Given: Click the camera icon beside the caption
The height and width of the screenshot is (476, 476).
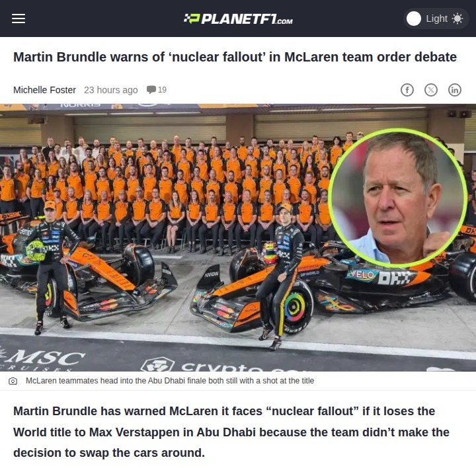Looking at the screenshot, I should (x=13, y=381).
